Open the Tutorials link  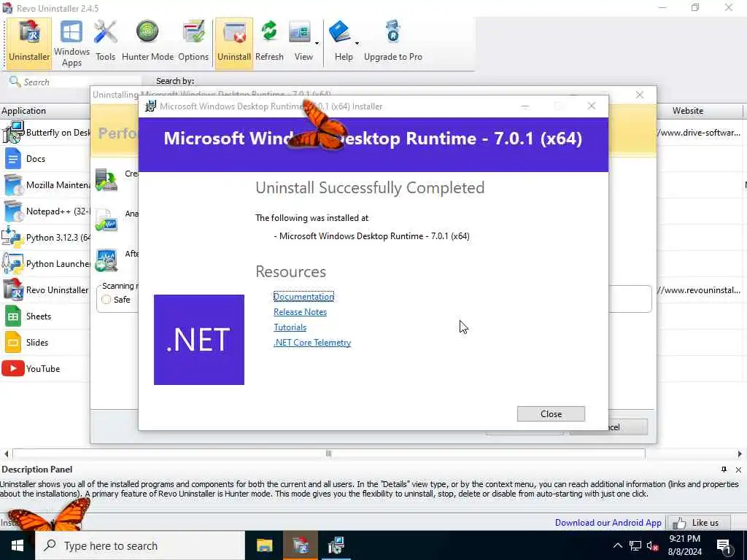(290, 327)
